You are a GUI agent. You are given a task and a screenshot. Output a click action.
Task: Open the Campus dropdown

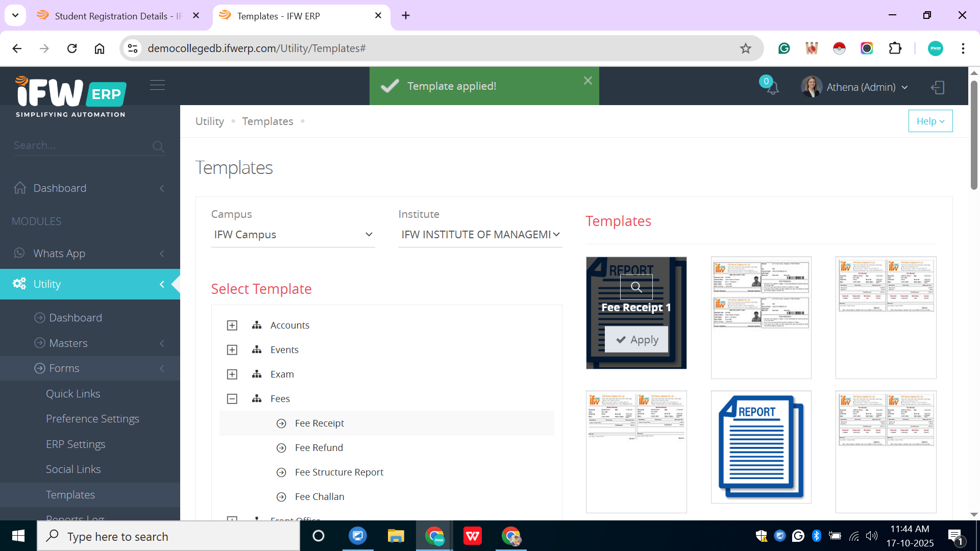click(x=293, y=235)
